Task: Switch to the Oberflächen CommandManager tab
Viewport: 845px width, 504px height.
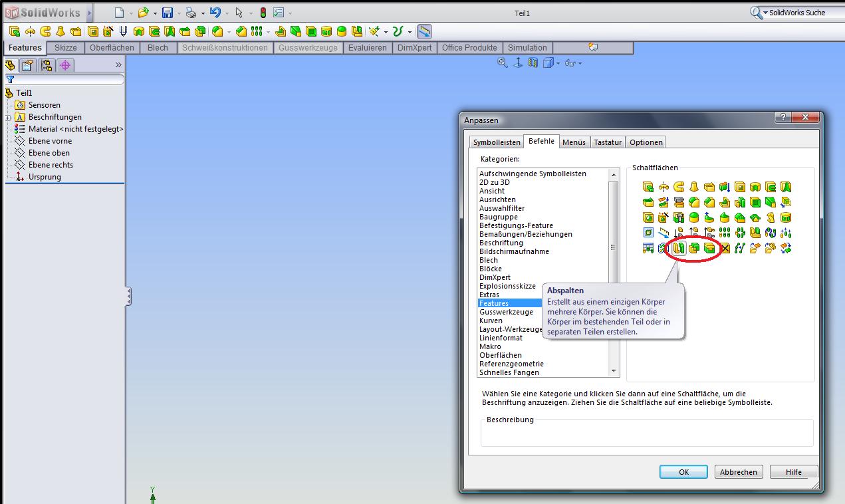Action: tap(112, 48)
